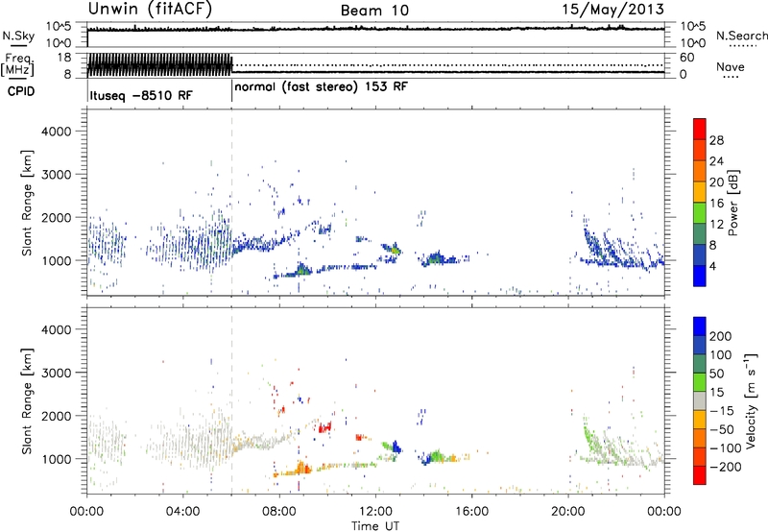This screenshot has width=768, height=532.
Task: Click the '20:00' time axis label
Action: point(567,512)
